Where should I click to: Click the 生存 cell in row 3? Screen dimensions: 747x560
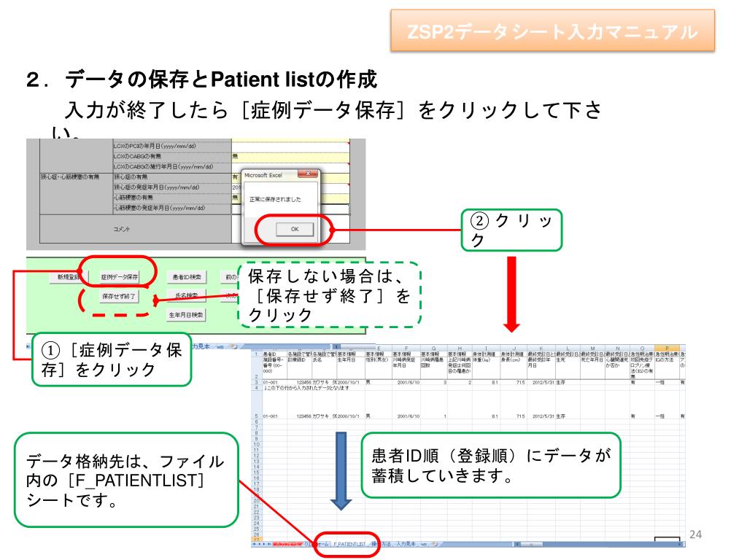pyautogui.click(x=567, y=382)
